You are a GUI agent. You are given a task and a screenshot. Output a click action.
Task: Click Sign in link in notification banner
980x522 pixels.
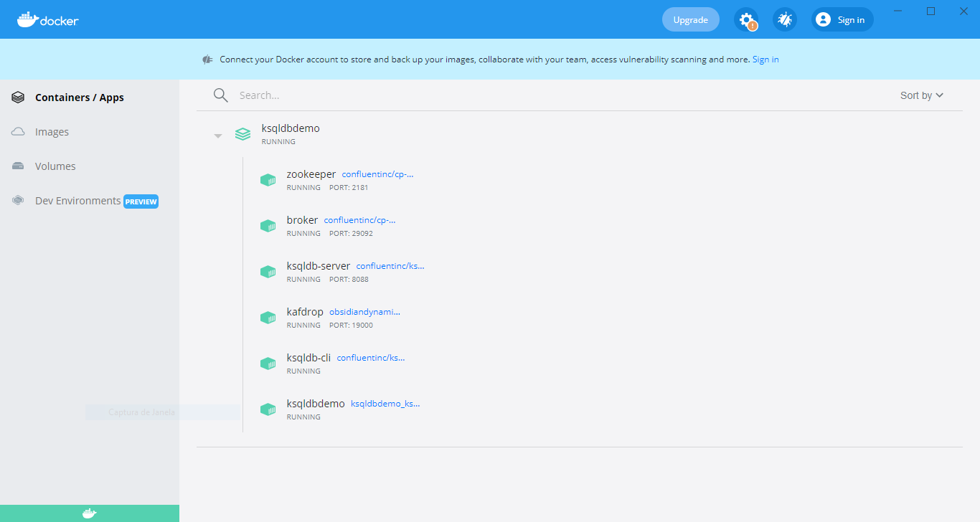click(x=765, y=59)
